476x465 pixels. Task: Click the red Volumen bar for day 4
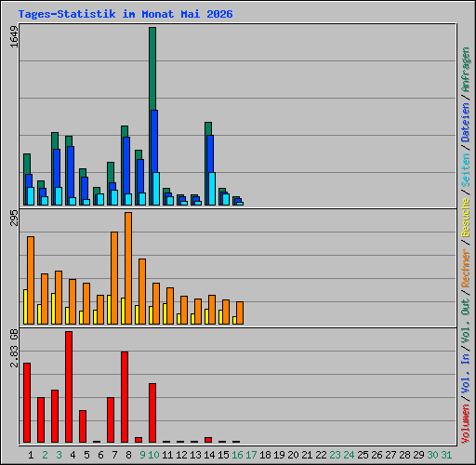coord(69,387)
